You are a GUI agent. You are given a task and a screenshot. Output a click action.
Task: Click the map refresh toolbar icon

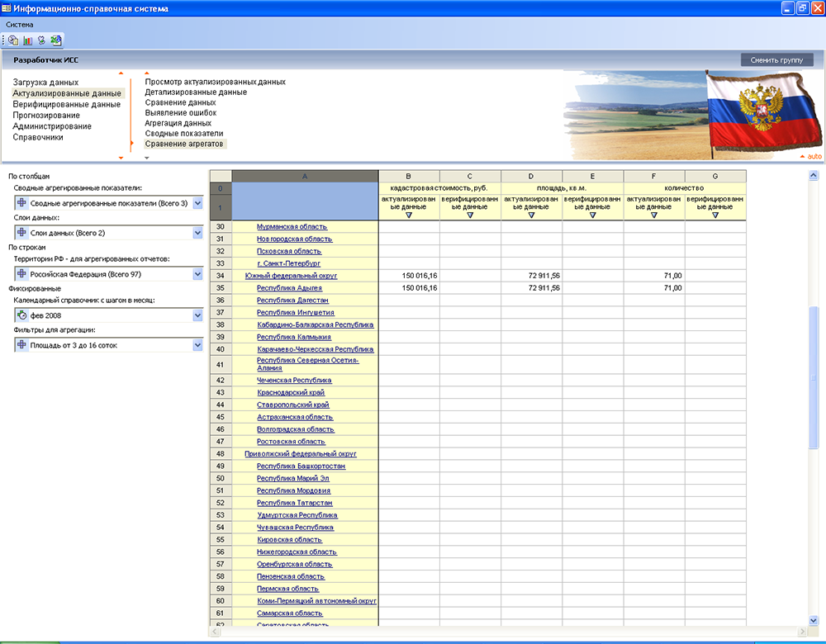tap(41, 40)
